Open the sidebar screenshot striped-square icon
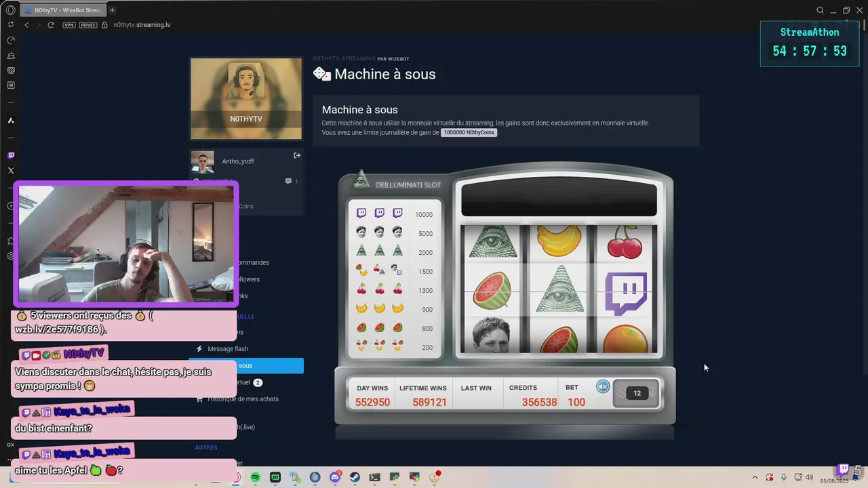Viewport: 868px width, 488px height. coord(11,70)
